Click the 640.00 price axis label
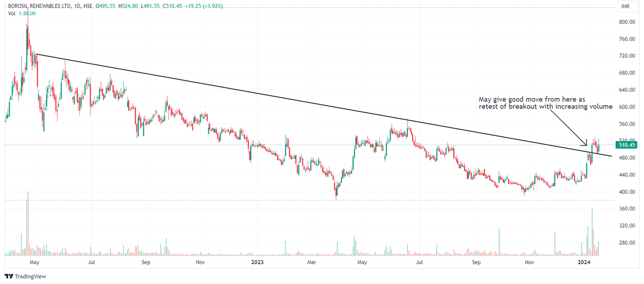644x284 pixels. click(x=626, y=90)
